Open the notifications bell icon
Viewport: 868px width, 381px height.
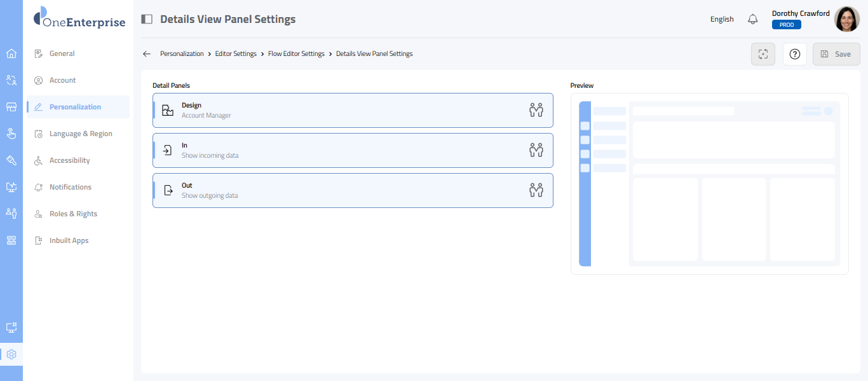click(x=753, y=19)
